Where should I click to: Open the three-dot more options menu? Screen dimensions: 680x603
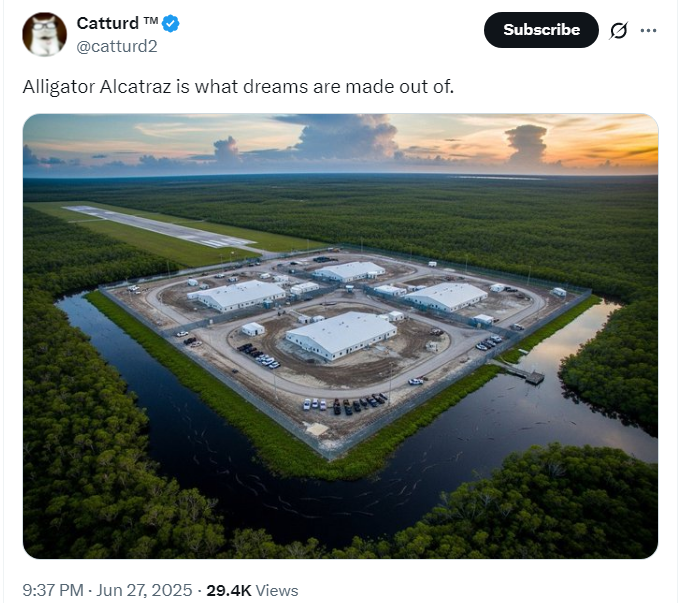[x=648, y=30]
